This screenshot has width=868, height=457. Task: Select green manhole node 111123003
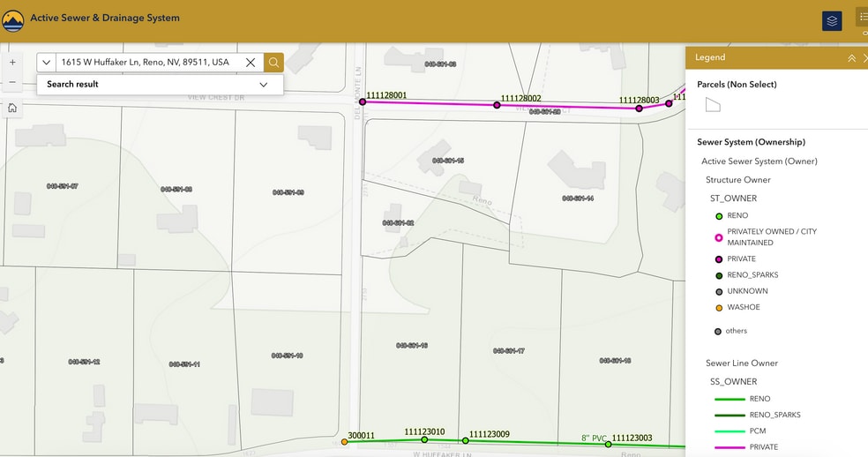point(608,445)
